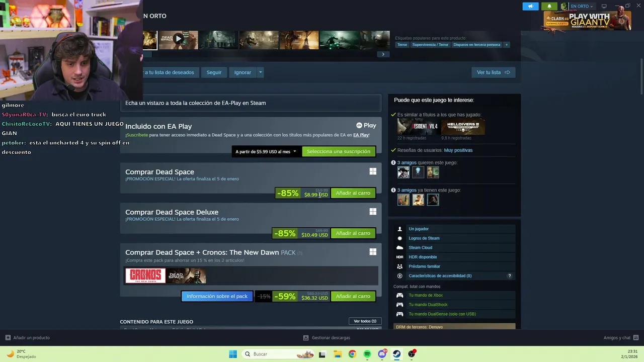Screen dimensions: 644x362
Task: Open the Muy positivas reviews link
Action: tap(458, 150)
